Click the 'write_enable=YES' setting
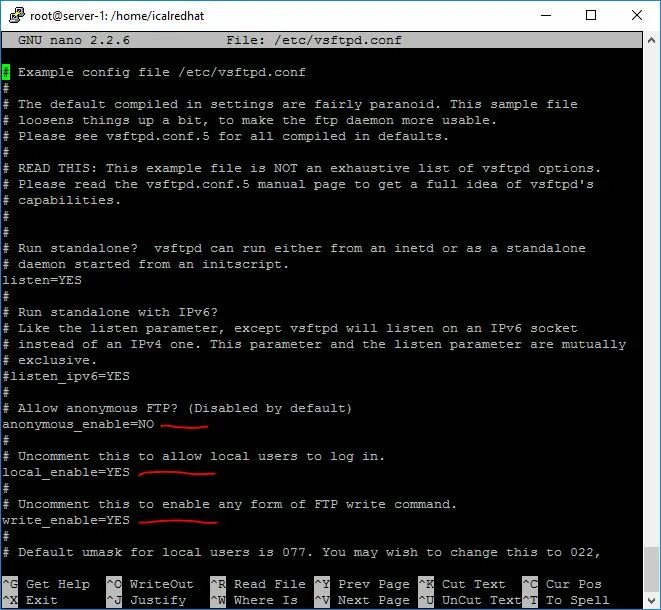 point(66,520)
